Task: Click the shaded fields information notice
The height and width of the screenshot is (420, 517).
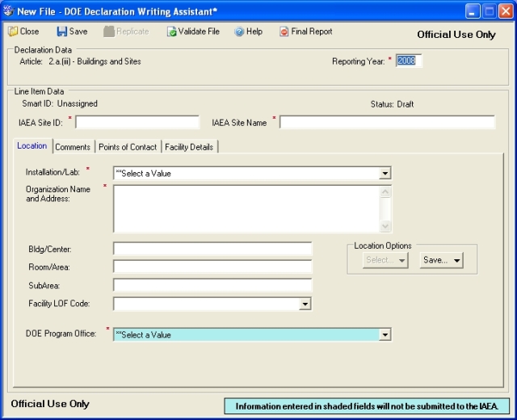Action: coord(367,406)
